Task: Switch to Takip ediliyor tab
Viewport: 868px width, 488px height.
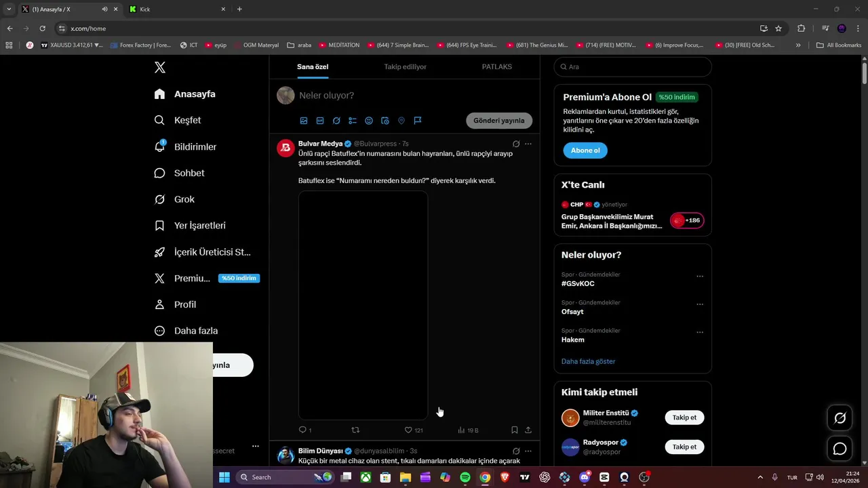Action: click(406, 66)
